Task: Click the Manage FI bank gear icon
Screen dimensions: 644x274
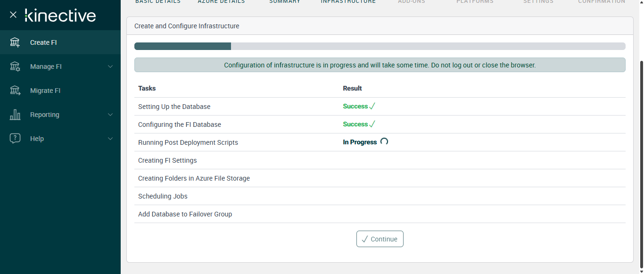Action: tap(15, 66)
